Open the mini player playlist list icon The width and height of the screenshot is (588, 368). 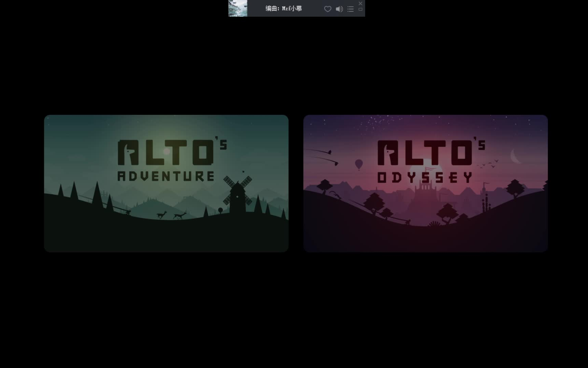pos(350,9)
